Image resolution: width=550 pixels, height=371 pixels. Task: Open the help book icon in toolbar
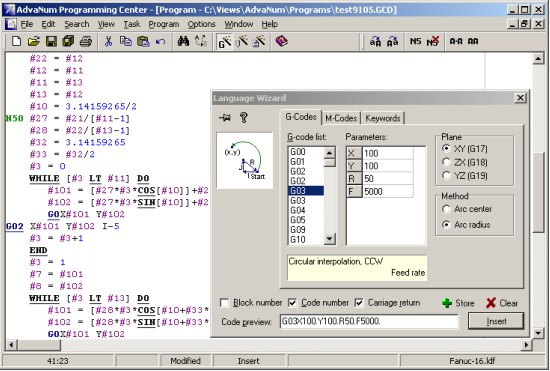281,41
